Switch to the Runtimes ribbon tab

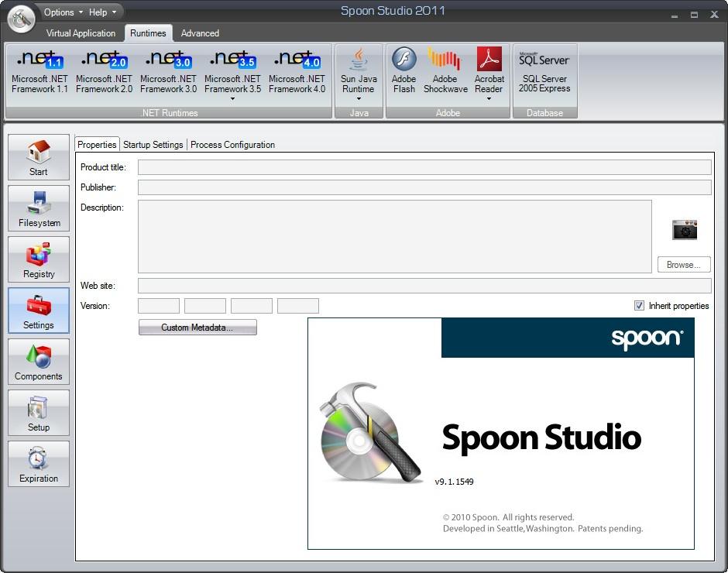pos(148,33)
